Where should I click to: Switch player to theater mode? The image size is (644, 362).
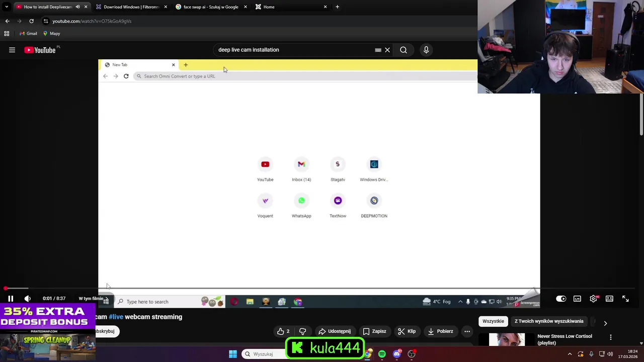[x=609, y=299]
